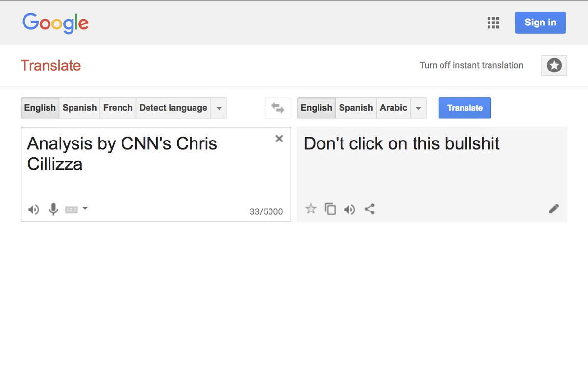This screenshot has width=588, height=376.
Task: Select English as source language
Action: click(x=40, y=108)
